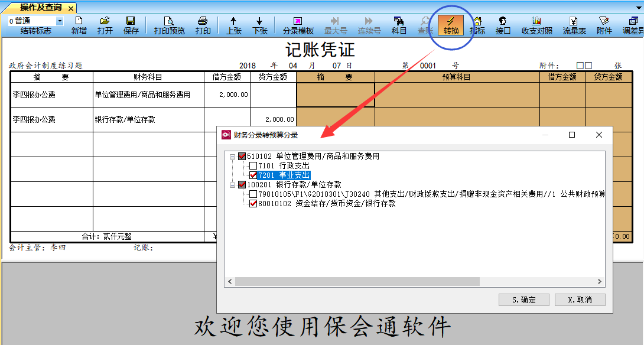Check the 7101 行政支出 checkbox
This screenshot has height=345, width=644.
pos(253,166)
